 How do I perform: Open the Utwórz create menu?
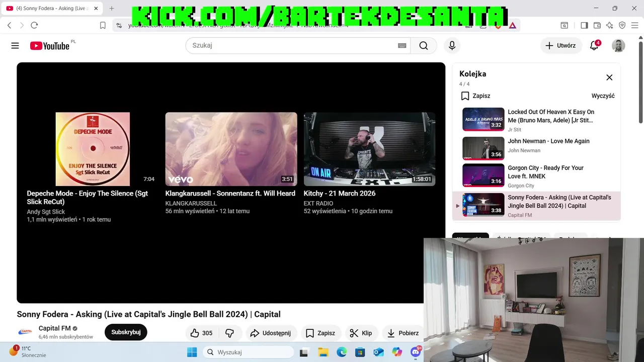click(561, 45)
